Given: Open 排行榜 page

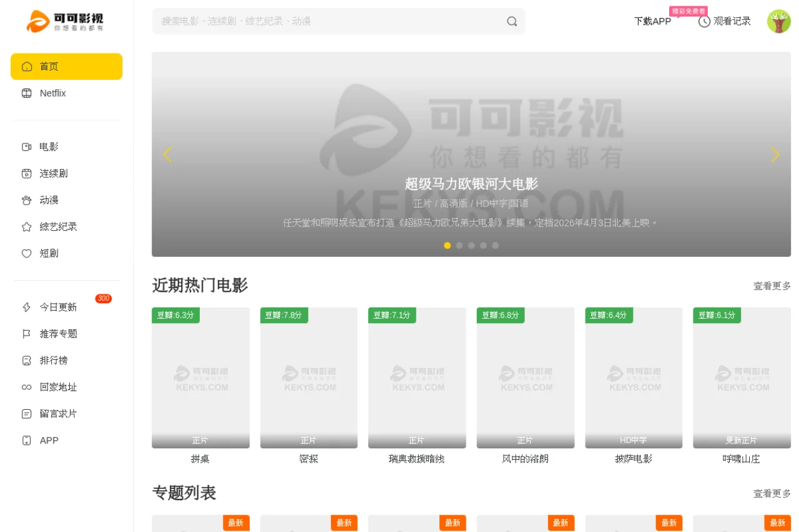Looking at the screenshot, I should (66, 360).
